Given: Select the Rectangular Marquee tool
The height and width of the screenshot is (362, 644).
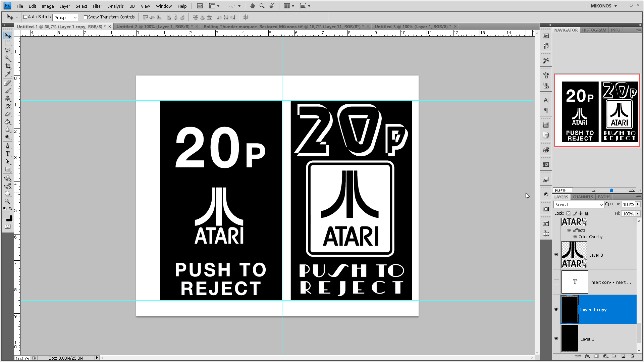Looking at the screenshot, I should (8, 43).
